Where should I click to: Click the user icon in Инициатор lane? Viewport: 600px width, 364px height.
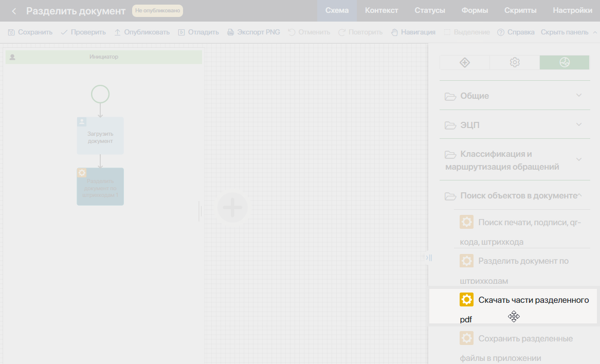tap(12, 57)
